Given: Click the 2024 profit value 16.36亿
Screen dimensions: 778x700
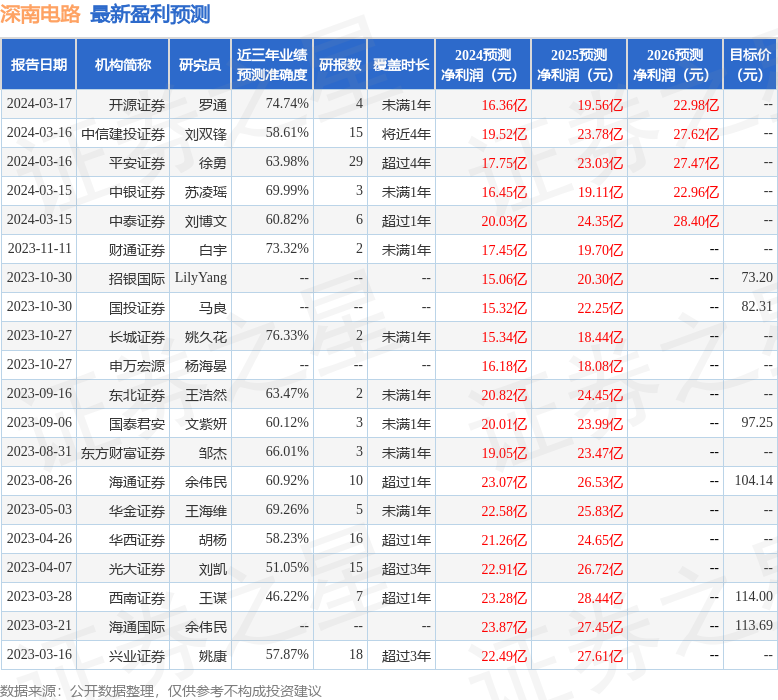Looking at the screenshot, I should 504,105.
